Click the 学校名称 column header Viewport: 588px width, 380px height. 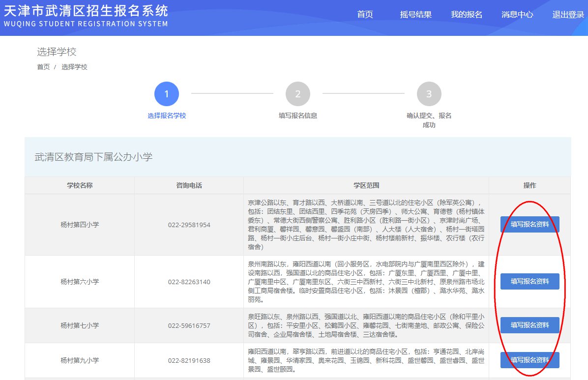pos(80,185)
